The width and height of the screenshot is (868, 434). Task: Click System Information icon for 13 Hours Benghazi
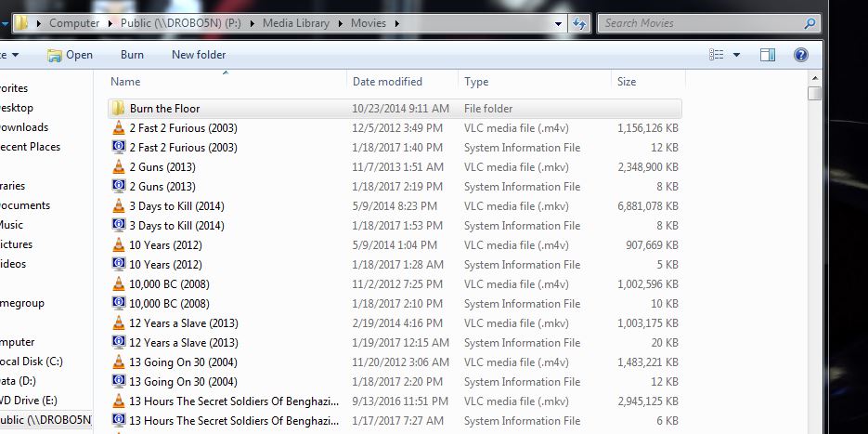click(x=119, y=421)
